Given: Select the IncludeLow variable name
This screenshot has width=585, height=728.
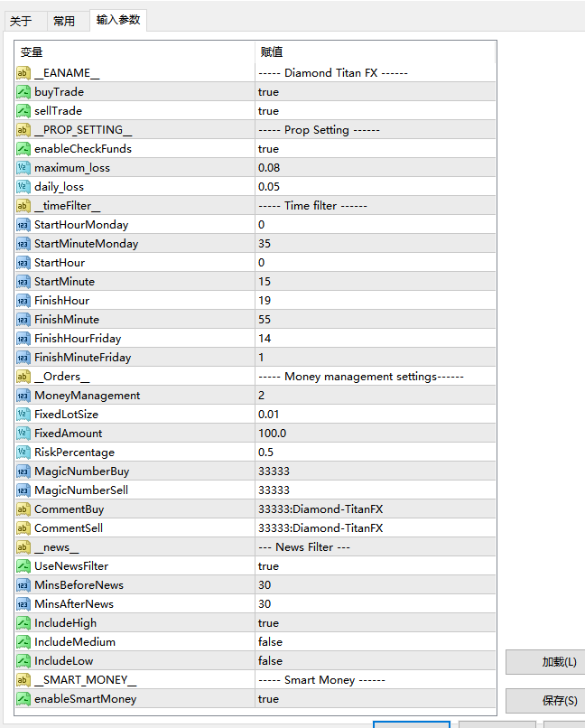Looking at the screenshot, I should 63,661.
